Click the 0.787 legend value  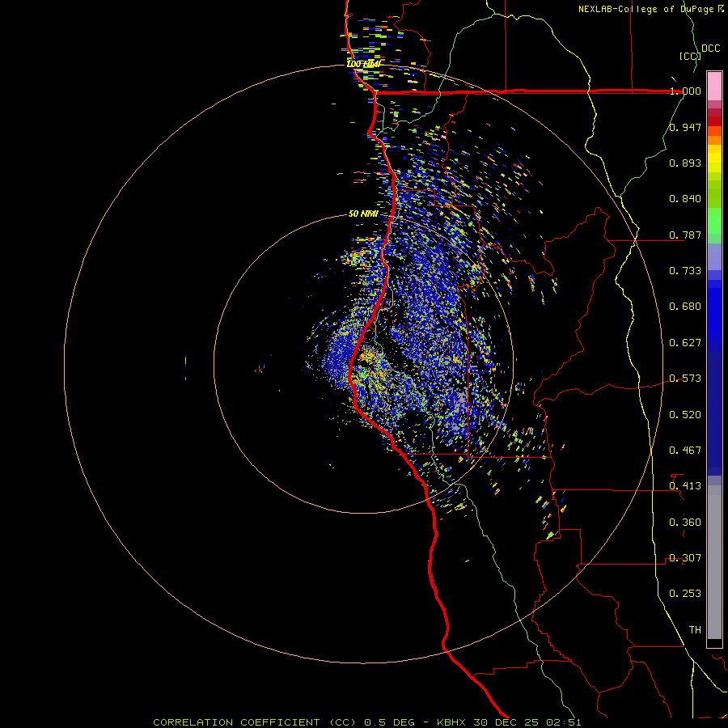[685, 235]
